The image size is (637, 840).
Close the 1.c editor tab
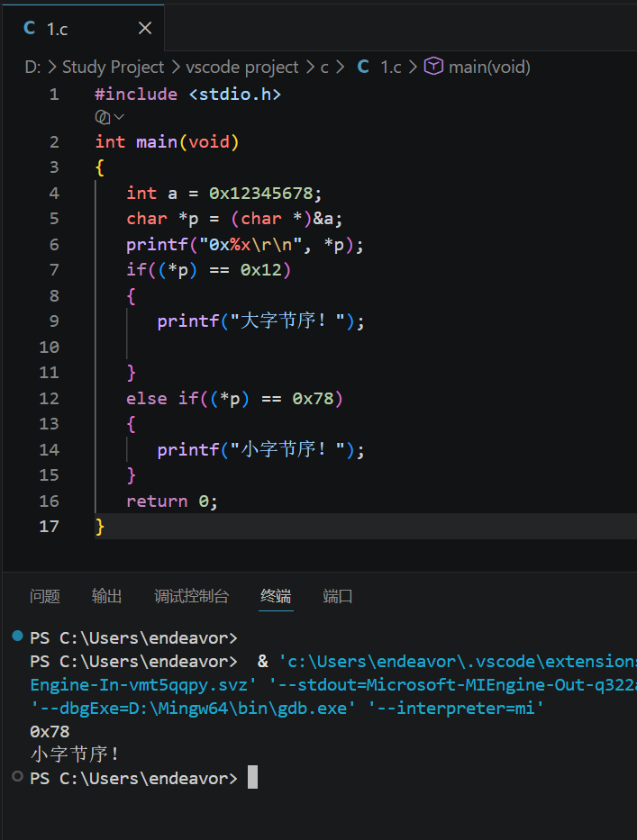click(x=145, y=29)
